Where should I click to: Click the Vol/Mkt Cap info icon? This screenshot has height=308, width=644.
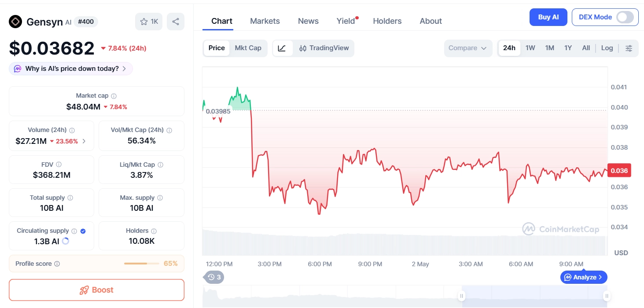(x=169, y=130)
